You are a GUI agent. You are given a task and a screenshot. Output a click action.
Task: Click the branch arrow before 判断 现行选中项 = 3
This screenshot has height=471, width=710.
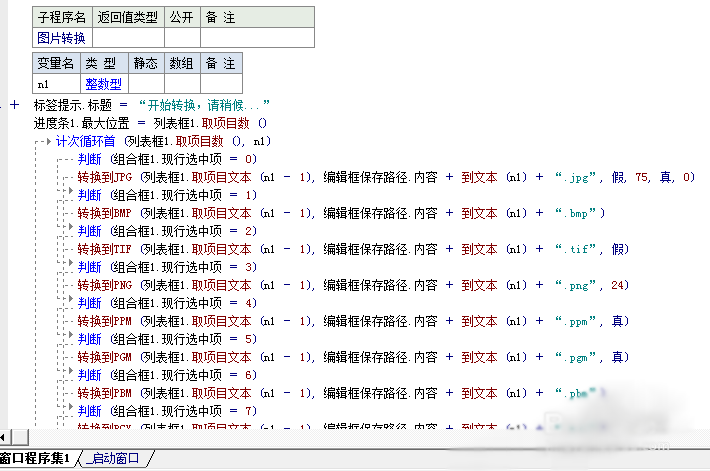69,266
